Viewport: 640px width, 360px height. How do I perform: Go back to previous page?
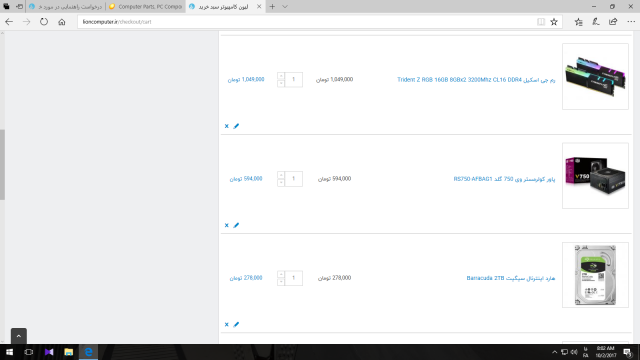[9, 22]
